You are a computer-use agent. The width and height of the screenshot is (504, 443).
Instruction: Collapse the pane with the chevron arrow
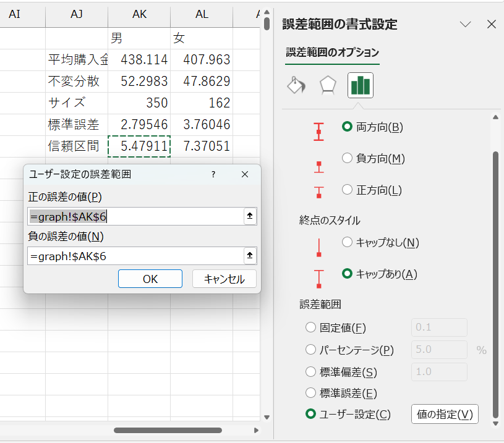[x=466, y=24]
